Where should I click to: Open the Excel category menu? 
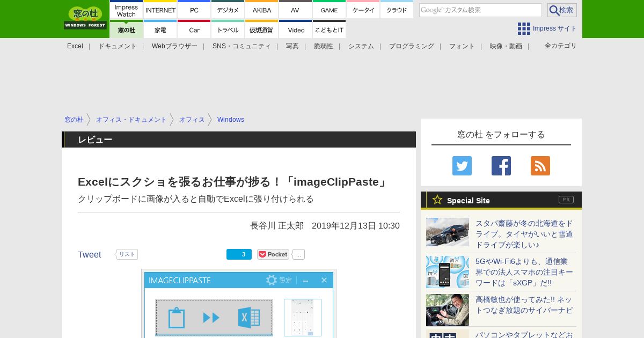click(75, 46)
